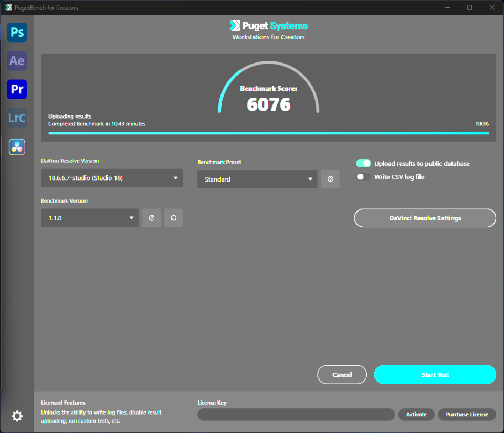Close the PugetBench for Creators window

click(492, 7)
